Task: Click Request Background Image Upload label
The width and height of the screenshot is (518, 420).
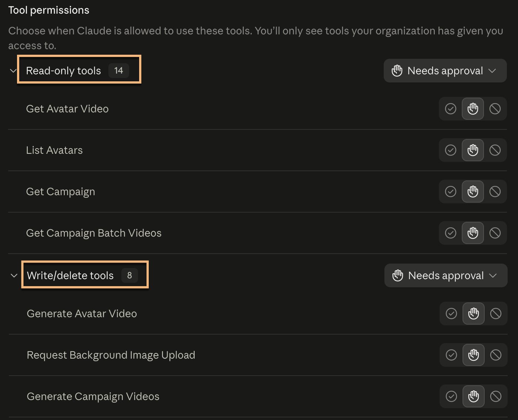Action: click(111, 355)
